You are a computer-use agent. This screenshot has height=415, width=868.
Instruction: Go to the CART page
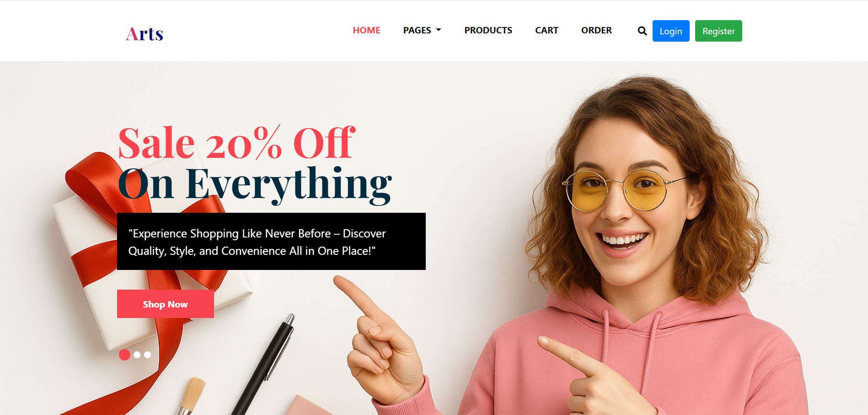[547, 30]
